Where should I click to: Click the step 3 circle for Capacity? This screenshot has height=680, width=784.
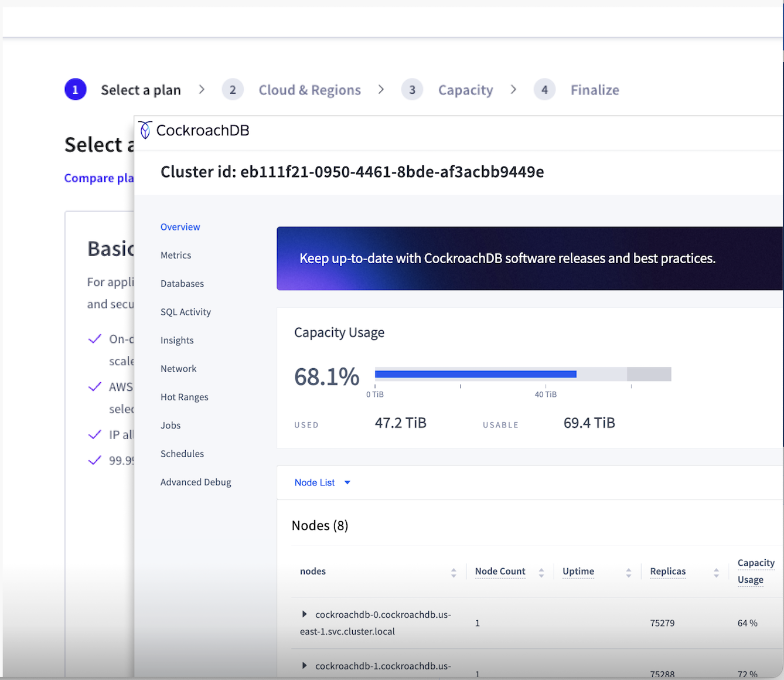click(x=412, y=90)
